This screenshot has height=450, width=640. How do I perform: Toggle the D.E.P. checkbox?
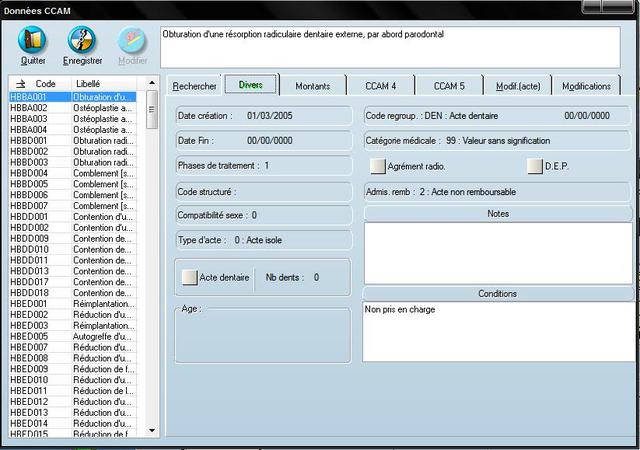tap(535, 166)
